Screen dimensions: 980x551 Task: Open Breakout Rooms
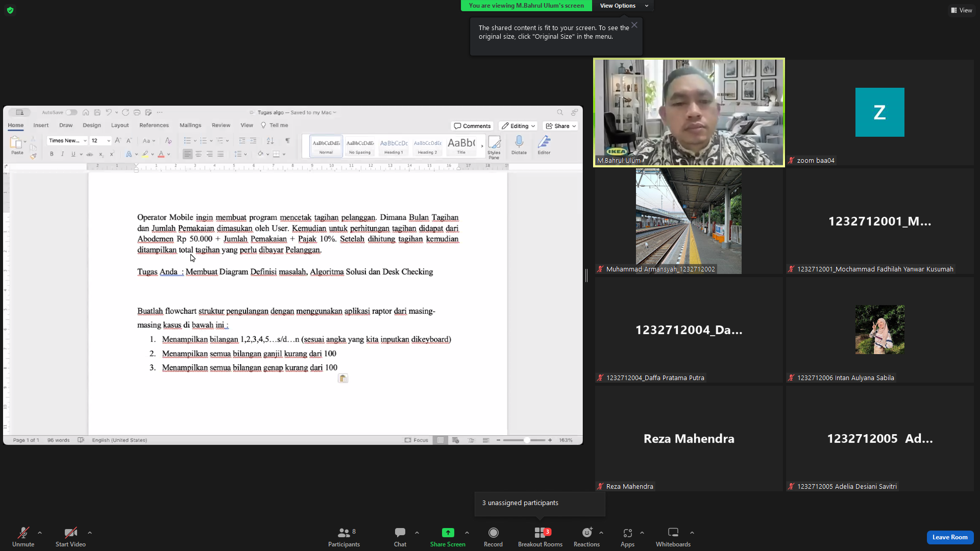[540, 537]
